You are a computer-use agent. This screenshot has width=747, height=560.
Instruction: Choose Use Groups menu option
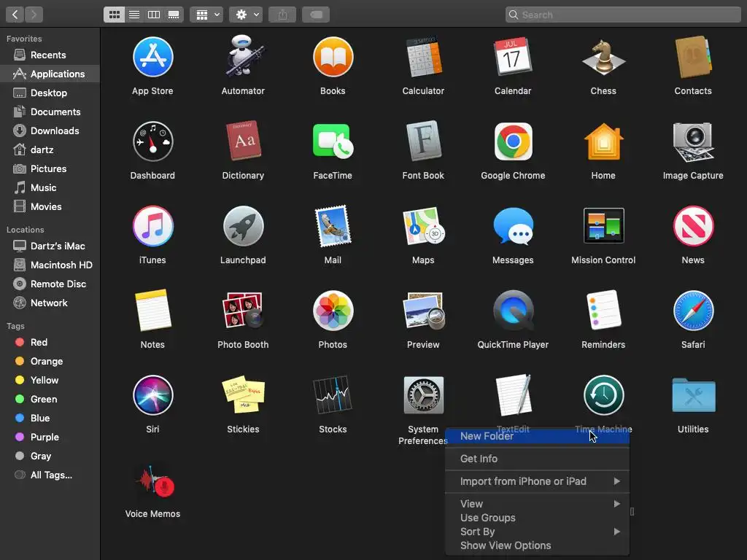(538, 518)
